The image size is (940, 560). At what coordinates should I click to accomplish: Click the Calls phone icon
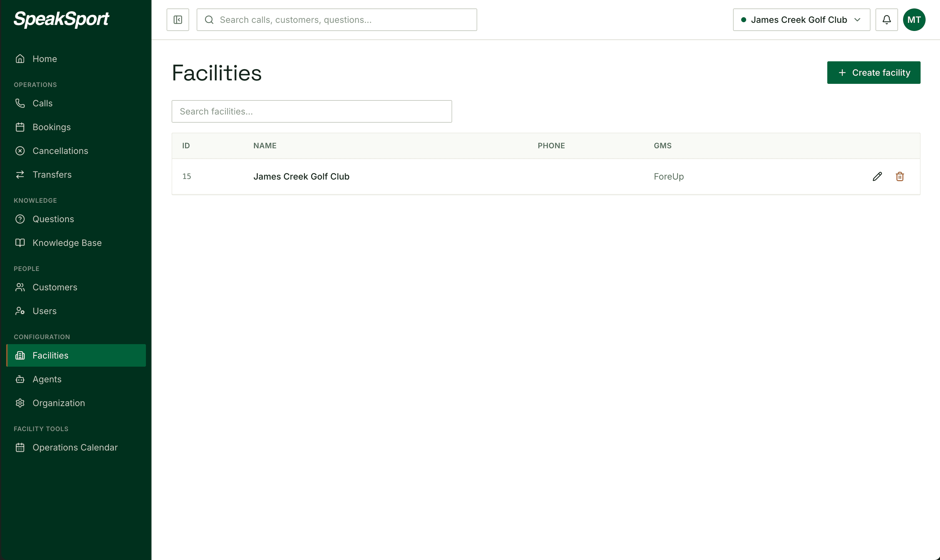20,103
